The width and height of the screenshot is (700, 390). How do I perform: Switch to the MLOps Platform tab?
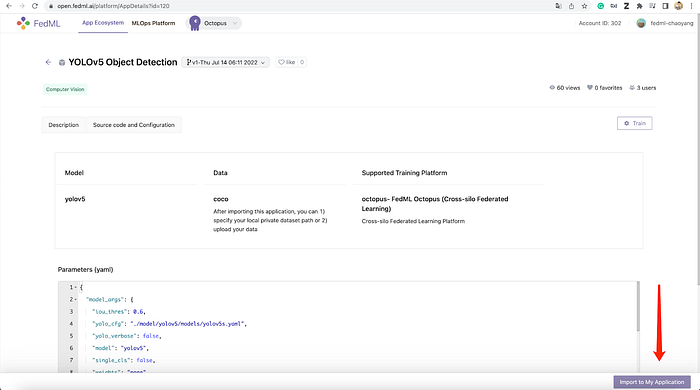[x=153, y=23]
